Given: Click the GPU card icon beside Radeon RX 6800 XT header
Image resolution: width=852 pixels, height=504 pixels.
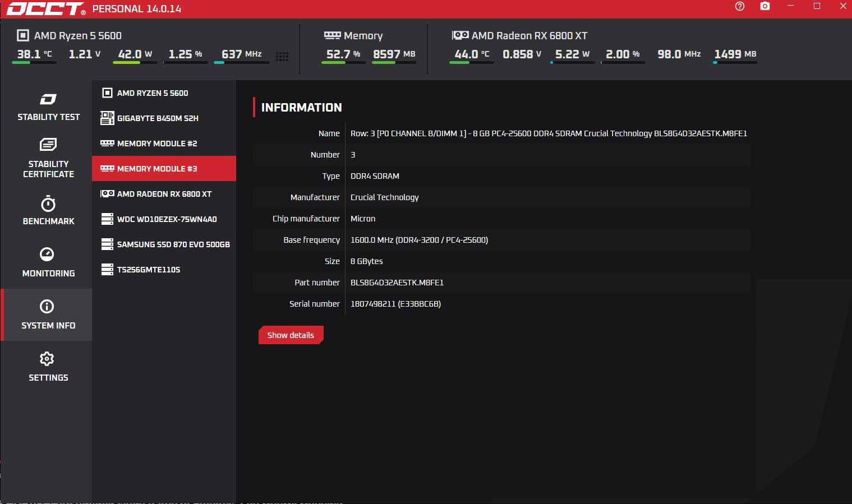Looking at the screenshot, I should pyautogui.click(x=460, y=35).
